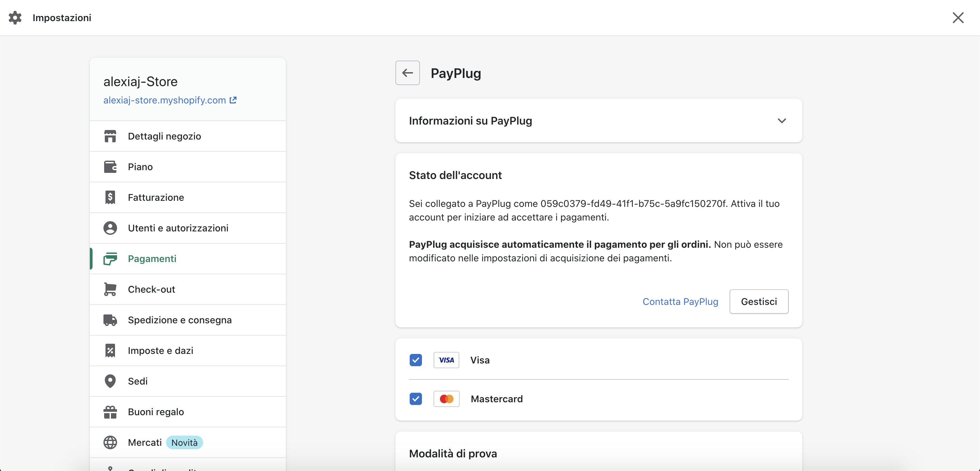The image size is (980, 471).
Task: Click the Novità badge next to Mercati
Action: pyautogui.click(x=184, y=442)
